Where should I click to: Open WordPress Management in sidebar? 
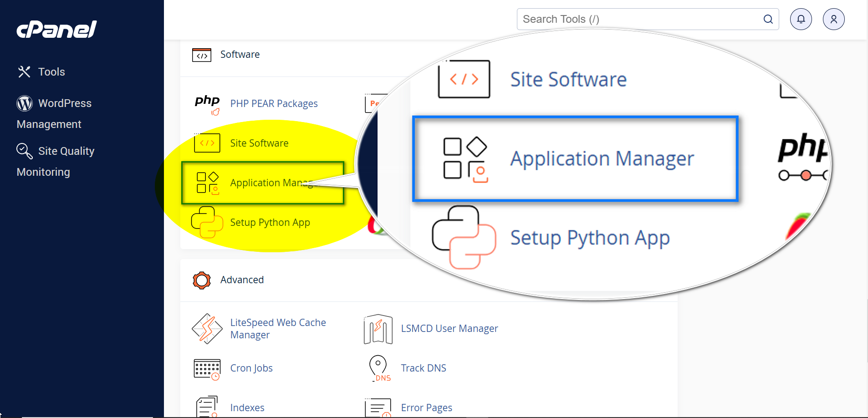[x=54, y=113]
